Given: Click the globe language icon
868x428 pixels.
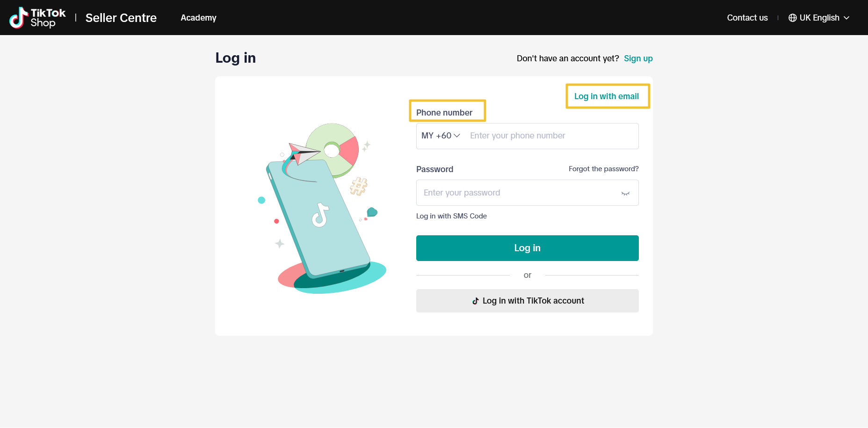Looking at the screenshot, I should (x=792, y=18).
